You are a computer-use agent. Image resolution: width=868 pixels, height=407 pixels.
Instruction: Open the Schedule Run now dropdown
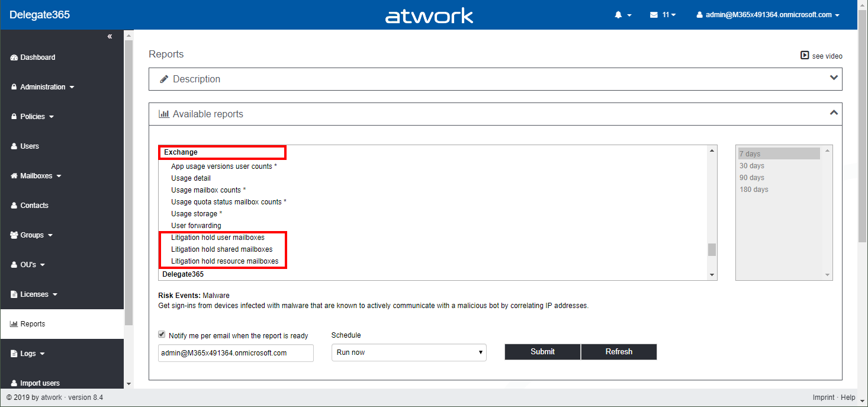409,352
